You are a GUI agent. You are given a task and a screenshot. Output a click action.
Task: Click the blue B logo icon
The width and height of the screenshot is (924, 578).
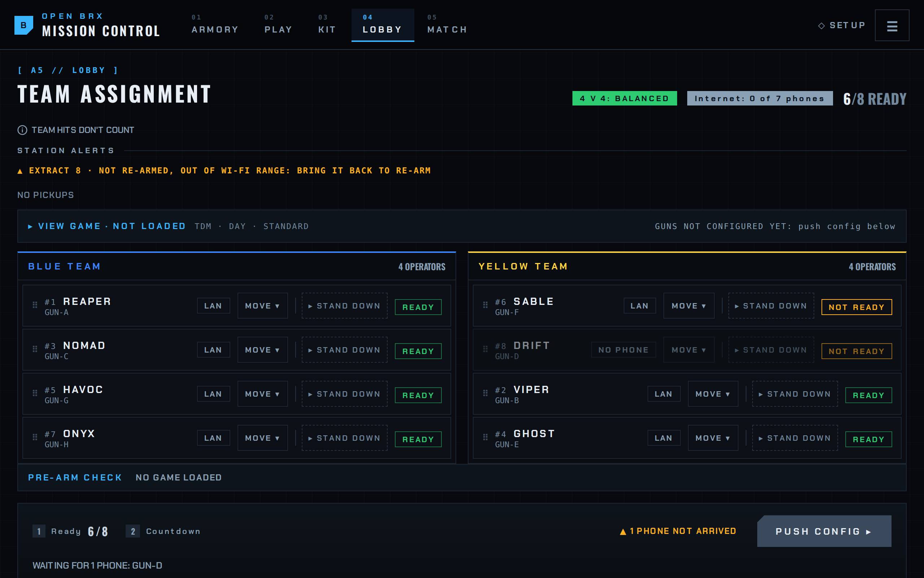pyautogui.click(x=24, y=25)
